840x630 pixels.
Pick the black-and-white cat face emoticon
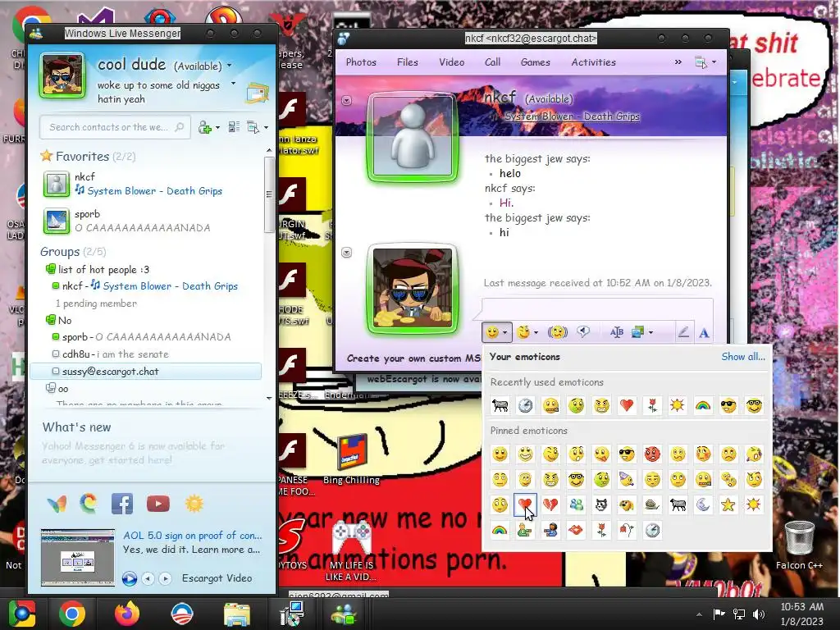[601, 504]
